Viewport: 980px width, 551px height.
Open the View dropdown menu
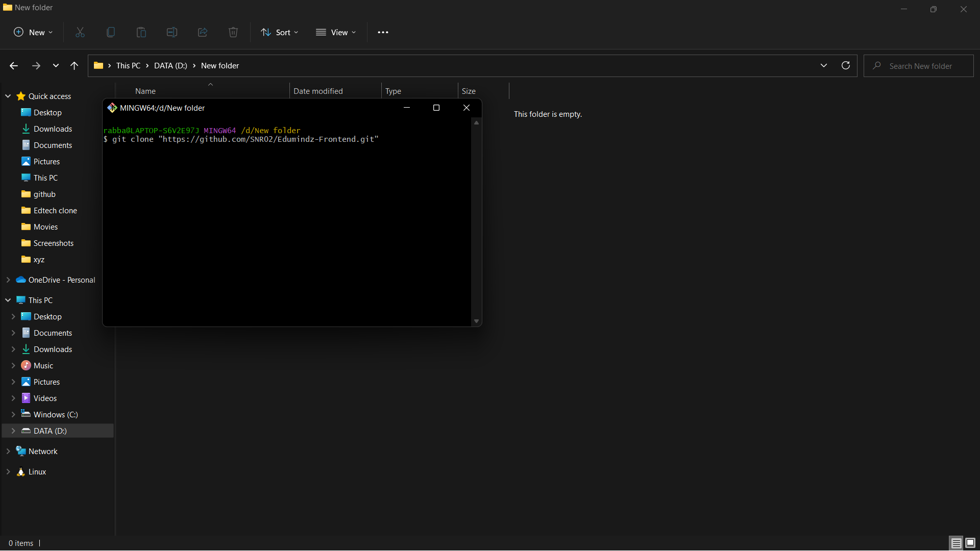(x=336, y=32)
